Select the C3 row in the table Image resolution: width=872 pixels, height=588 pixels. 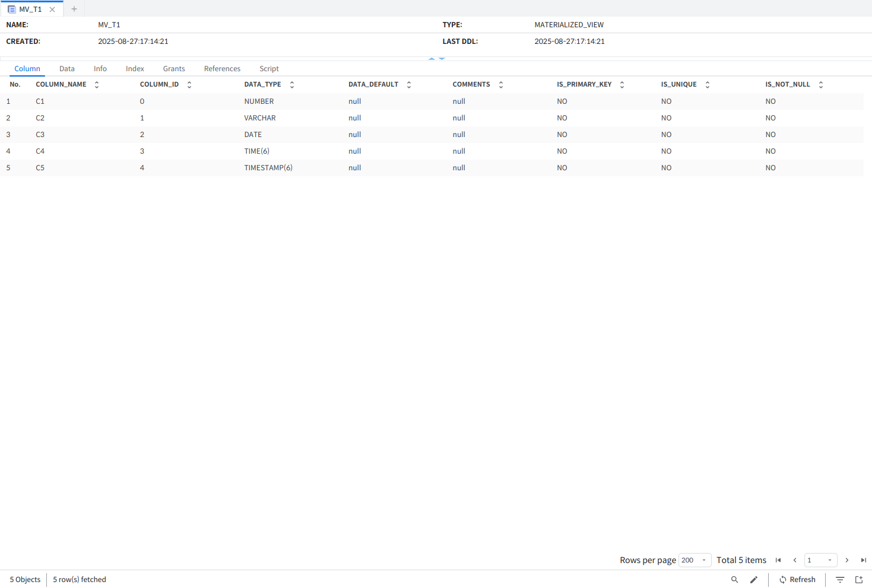(x=40, y=135)
